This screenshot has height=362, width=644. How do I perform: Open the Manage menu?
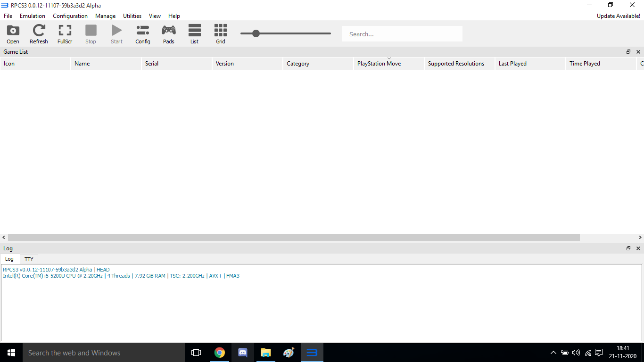click(x=105, y=16)
